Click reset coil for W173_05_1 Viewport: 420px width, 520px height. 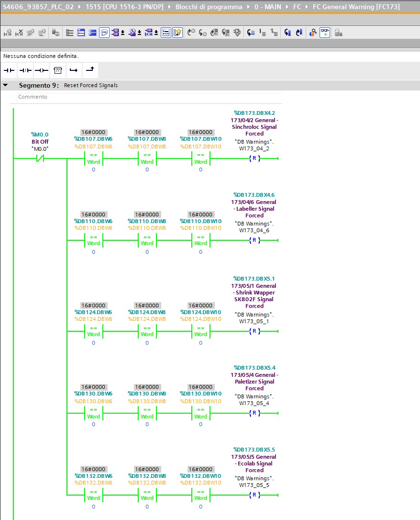[254, 331]
